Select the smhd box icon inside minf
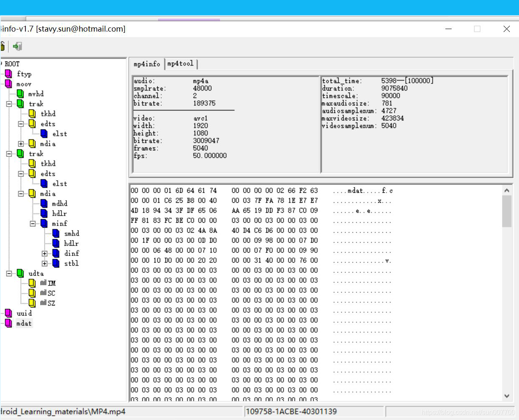The image size is (519, 420). tap(55, 233)
